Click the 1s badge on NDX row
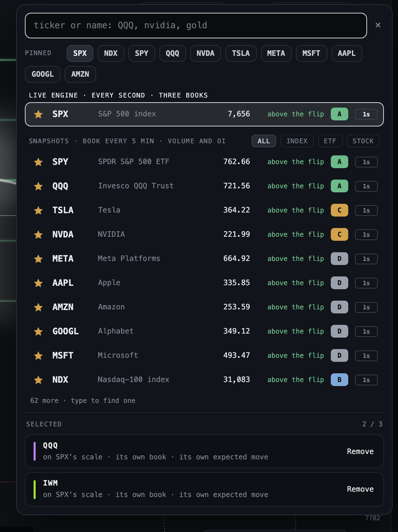The width and height of the screenshot is (398, 532). point(366,380)
